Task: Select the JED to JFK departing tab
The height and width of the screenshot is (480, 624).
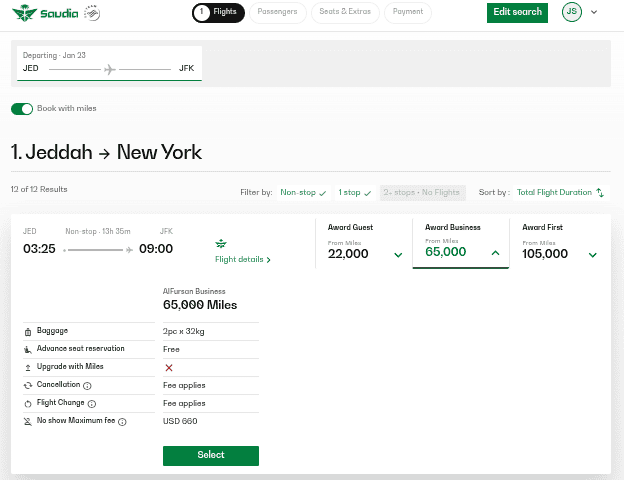Action: tap(109, 63)
